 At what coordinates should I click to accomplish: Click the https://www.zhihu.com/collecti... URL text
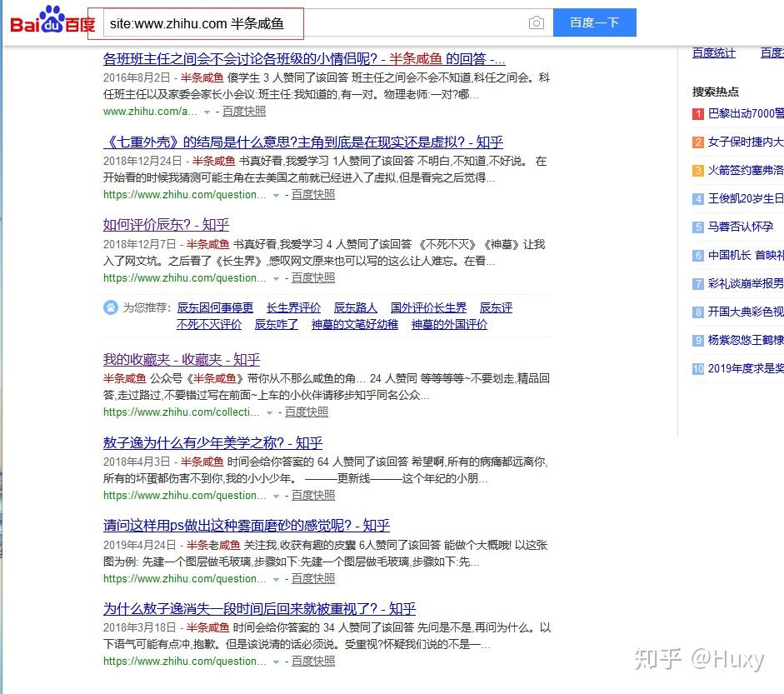(x=182, y=412)
